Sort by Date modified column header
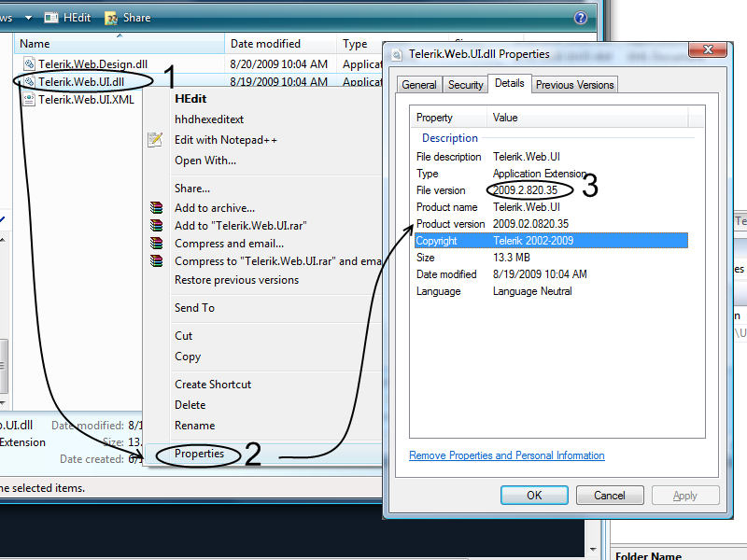 [281, 44]
